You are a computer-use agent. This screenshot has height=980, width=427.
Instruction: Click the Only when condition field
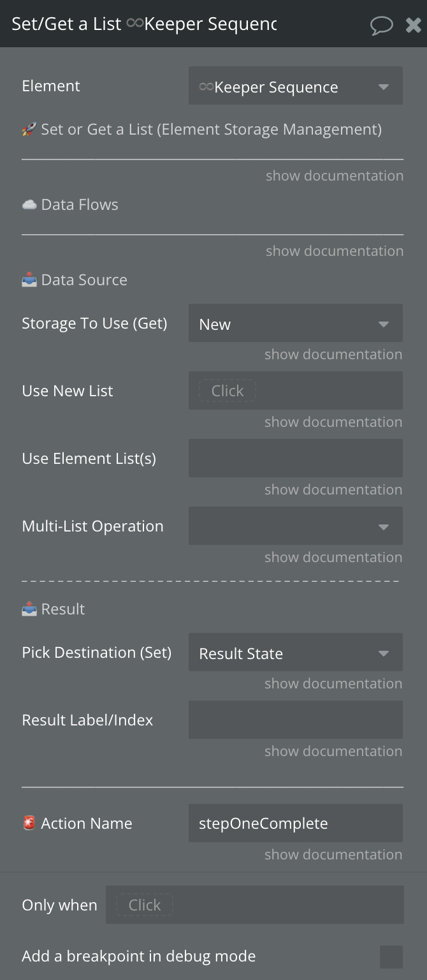tap(254, 905)
